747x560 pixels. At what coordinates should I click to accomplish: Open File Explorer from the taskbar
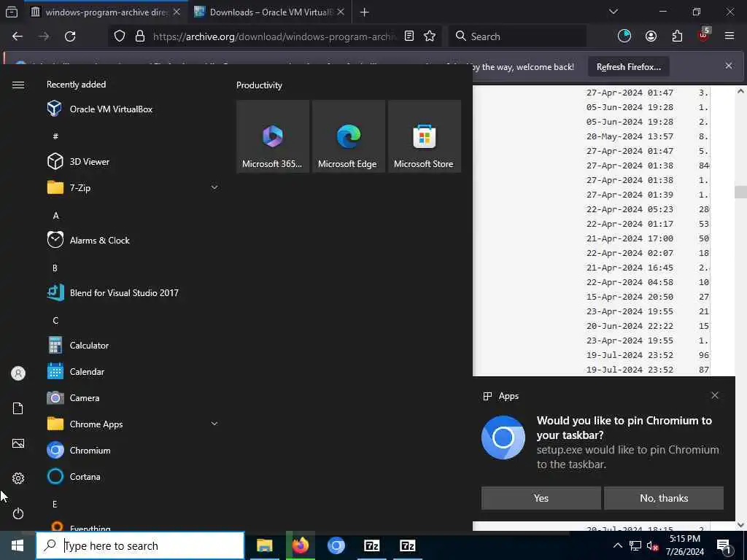pyautogui.click(x=264, y=545)
